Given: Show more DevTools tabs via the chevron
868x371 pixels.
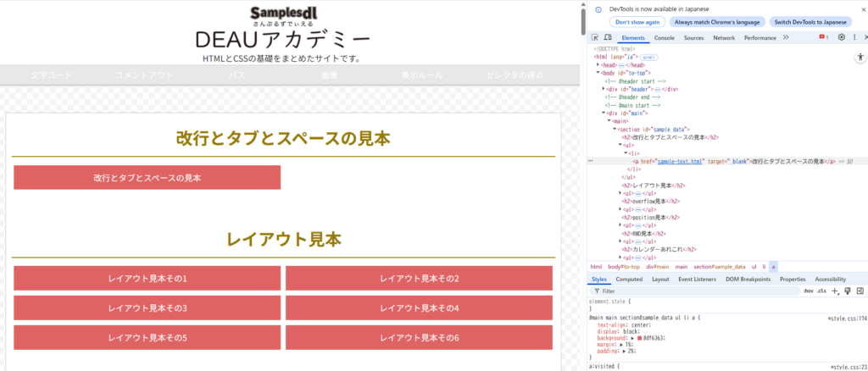Looking at the screenshot, I should click(x=786, y=38).
